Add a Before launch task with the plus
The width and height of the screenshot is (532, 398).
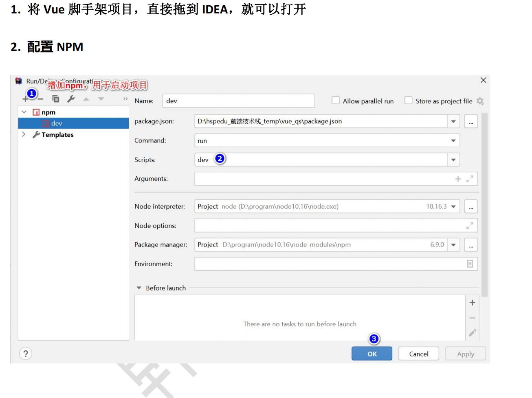[472, 303]
